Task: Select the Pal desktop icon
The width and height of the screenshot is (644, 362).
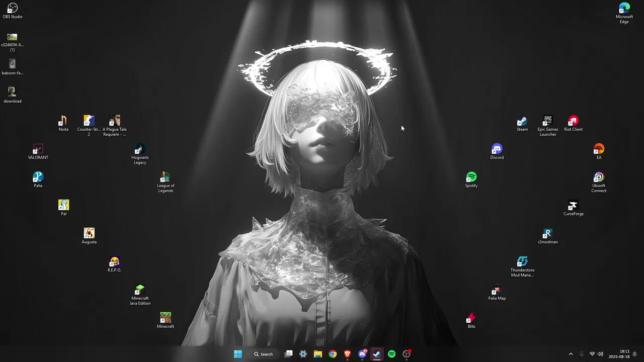Action: [63, 208]
